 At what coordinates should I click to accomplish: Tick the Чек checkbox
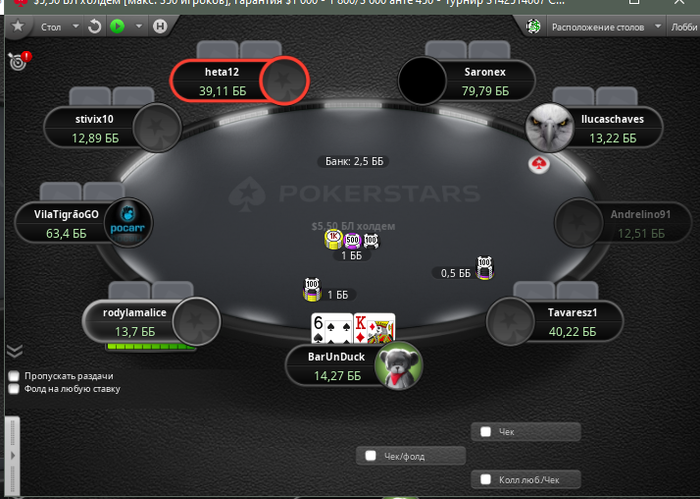tap(485, 432)
